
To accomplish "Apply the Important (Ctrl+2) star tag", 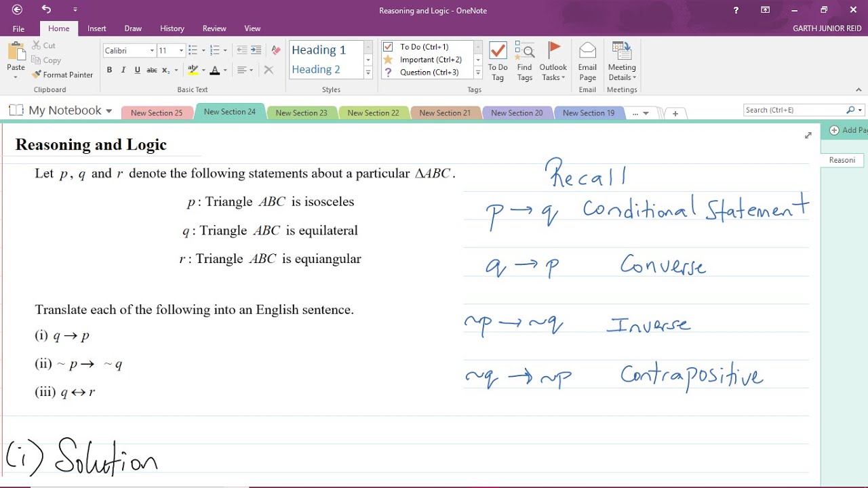I will [425, 60].
